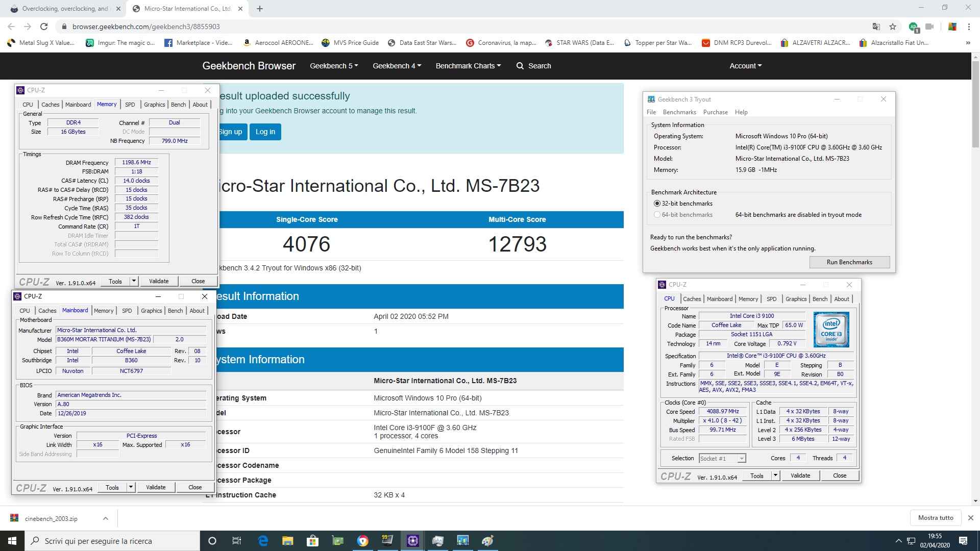The width and height of the screenshot is (980, 551).
Task: Click the Cortana circle on taskbar
Action: (x=213, y=541)
